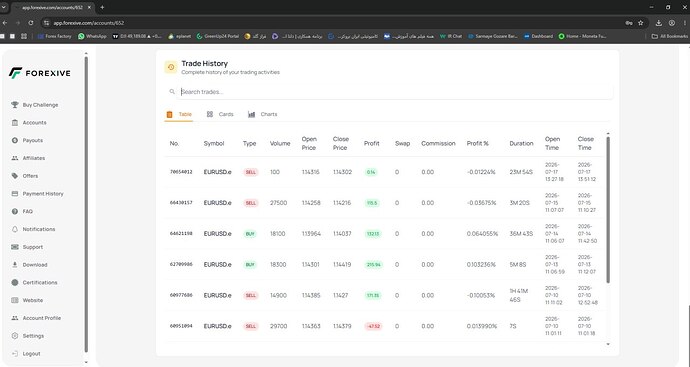Open the All Bookmarks folder dropdown
This screenshot has width=690, height=367.
click(669, 36)
